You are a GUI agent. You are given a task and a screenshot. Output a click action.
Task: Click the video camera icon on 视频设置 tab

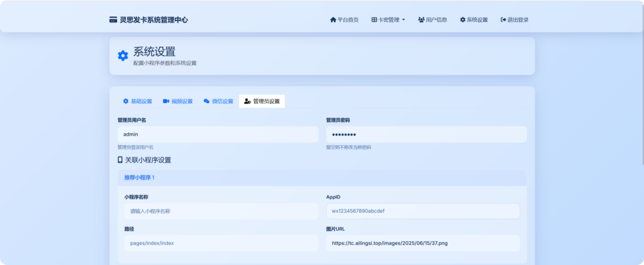[x=166, y=101]
